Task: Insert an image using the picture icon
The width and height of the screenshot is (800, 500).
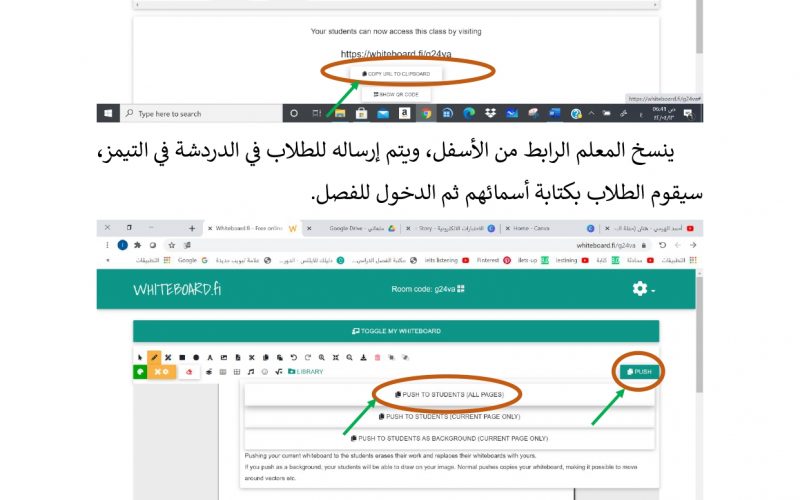Action: [223, 358]
